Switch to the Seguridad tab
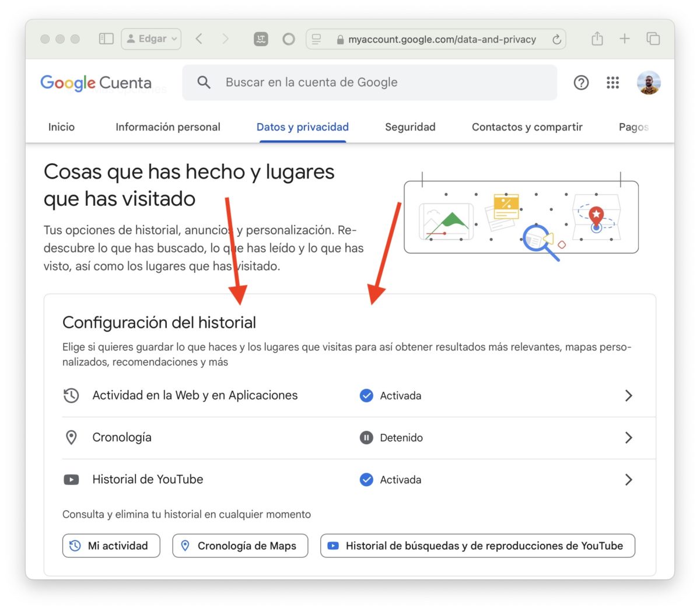Screen dimensions: 700x611 coord(410,127)
